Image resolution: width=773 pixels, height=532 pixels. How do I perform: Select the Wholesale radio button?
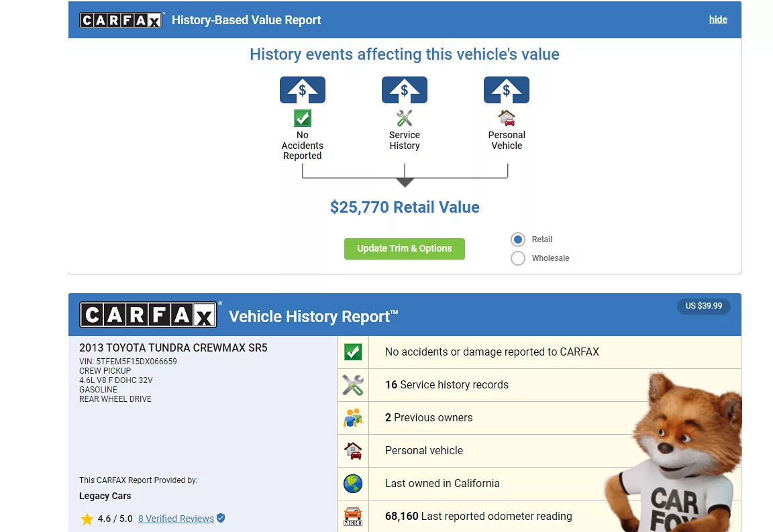(x=518, y=258)
